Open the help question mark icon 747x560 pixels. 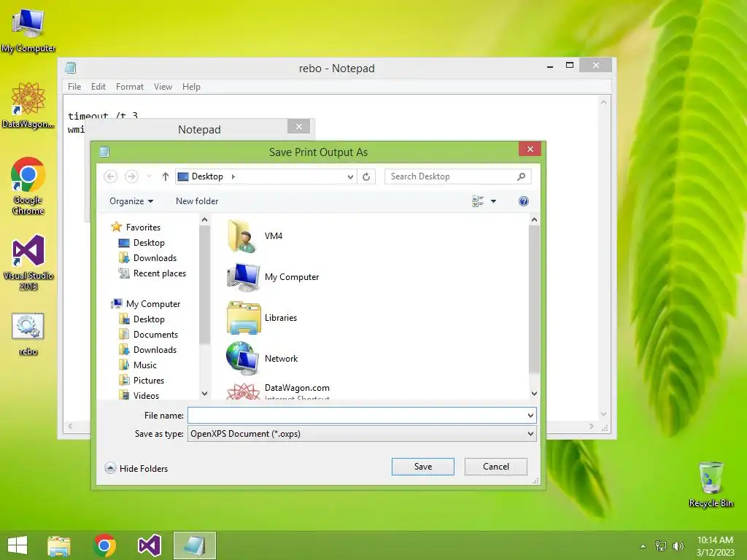[524, 201]
